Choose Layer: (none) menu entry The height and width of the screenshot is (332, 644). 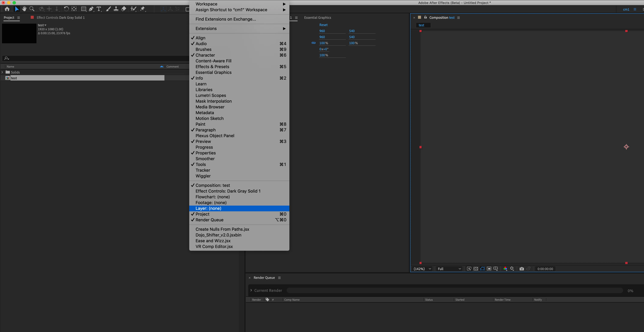[208, 208]
